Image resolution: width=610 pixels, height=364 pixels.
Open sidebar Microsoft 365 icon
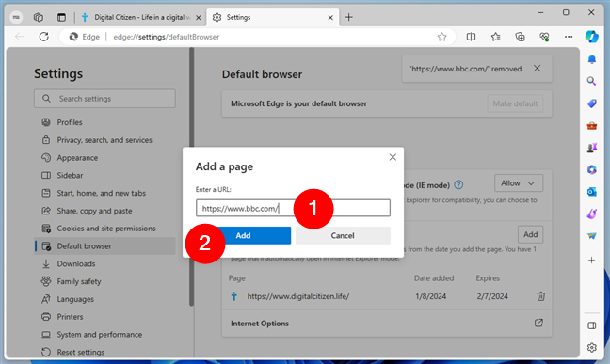[x=592, y=169]
